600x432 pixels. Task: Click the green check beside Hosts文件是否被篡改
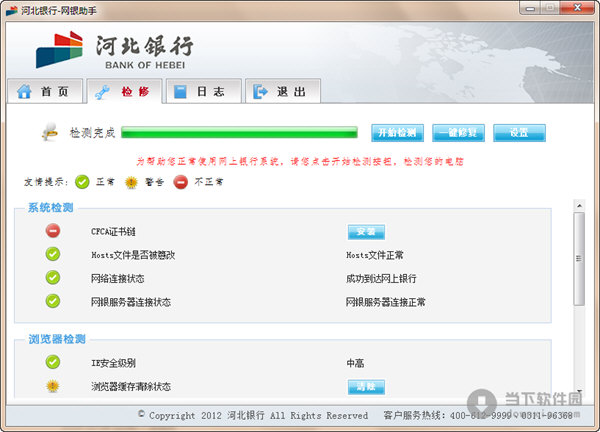tap(53, 254)
